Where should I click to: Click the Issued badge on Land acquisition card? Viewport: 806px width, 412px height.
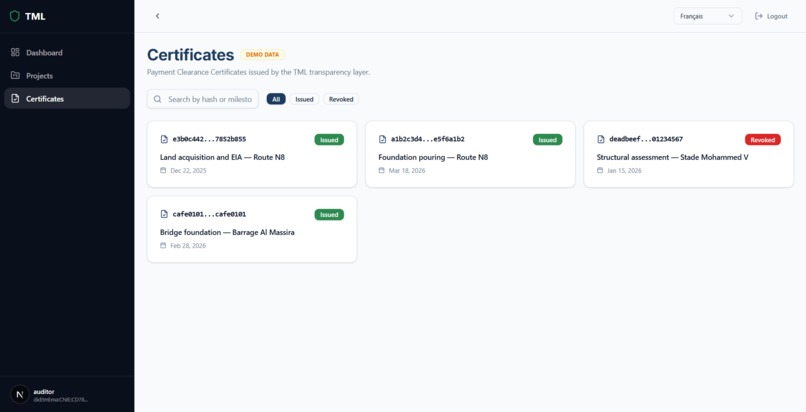click(329, 140)
